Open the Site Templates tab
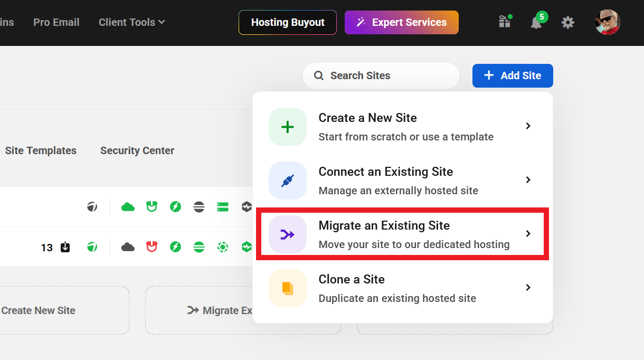This screenshot has height=360, width=644. click(41, 150)
